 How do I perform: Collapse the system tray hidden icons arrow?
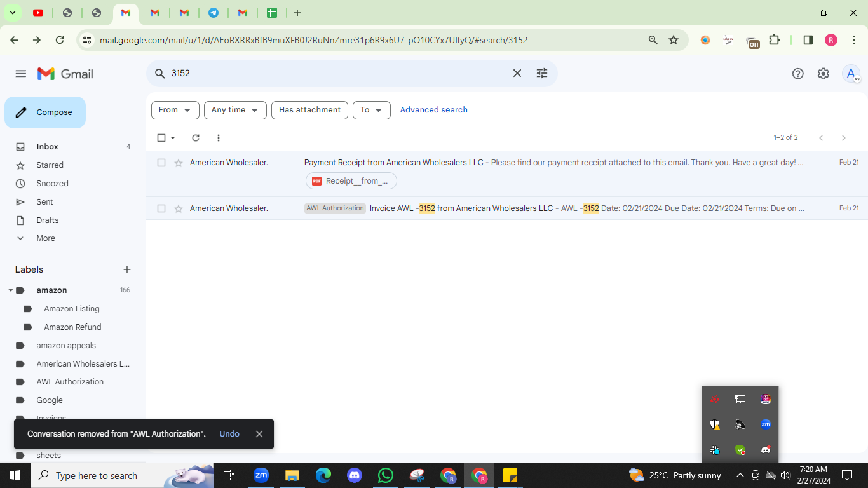coord(740,475)
